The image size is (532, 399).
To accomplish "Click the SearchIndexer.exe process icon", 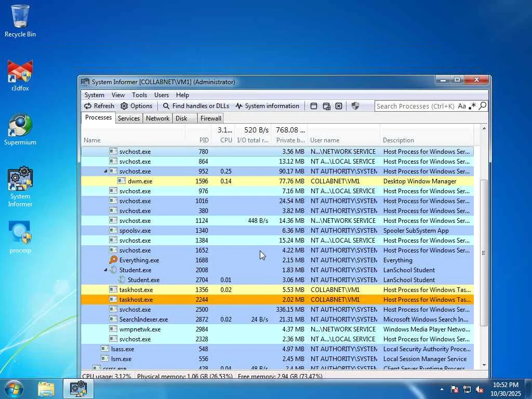I will (113, 320).
